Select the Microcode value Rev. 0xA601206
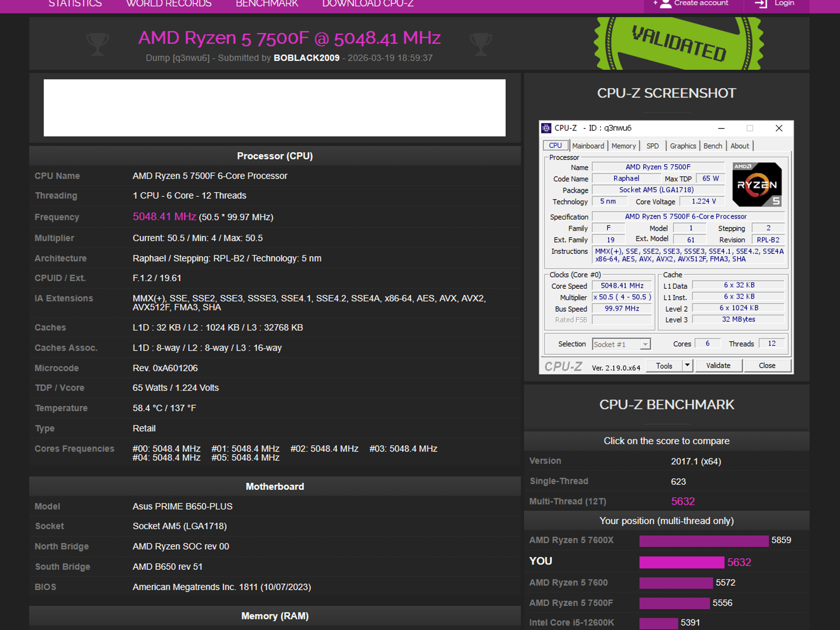This screenshot has height=630, width=840. pyautogui.click(x=165, y=368)
